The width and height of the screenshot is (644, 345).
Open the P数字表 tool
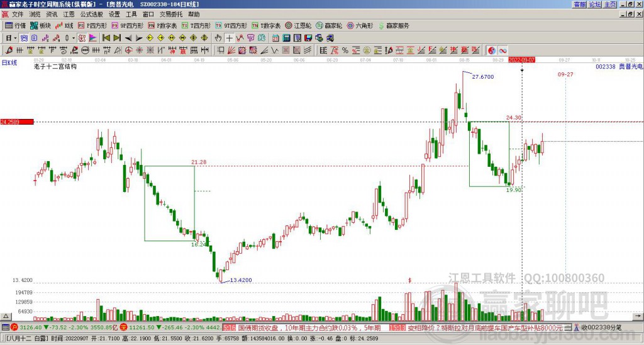tap(163, 25)
